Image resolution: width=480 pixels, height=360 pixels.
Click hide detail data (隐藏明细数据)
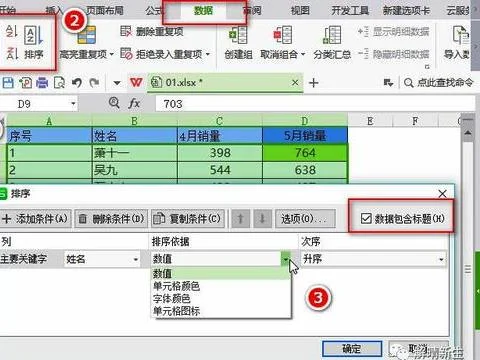394,54
